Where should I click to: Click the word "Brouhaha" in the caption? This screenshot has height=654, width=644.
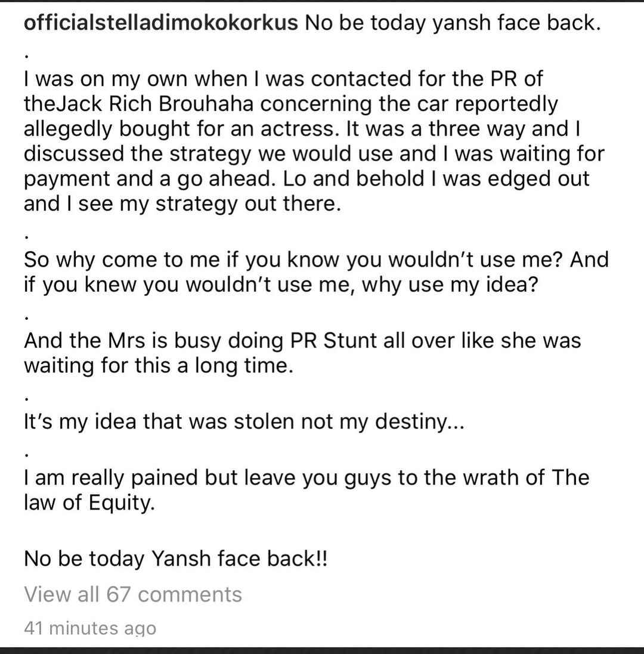206,104
